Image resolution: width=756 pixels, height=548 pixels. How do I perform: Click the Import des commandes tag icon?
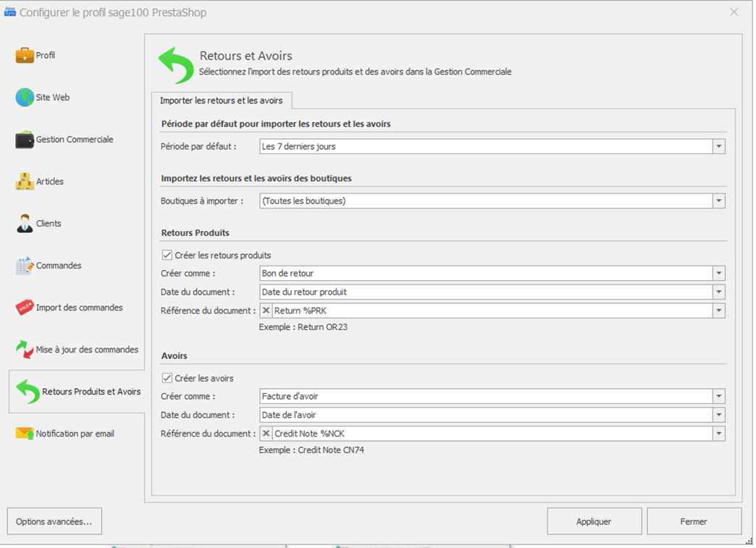[x=25, y=308]
